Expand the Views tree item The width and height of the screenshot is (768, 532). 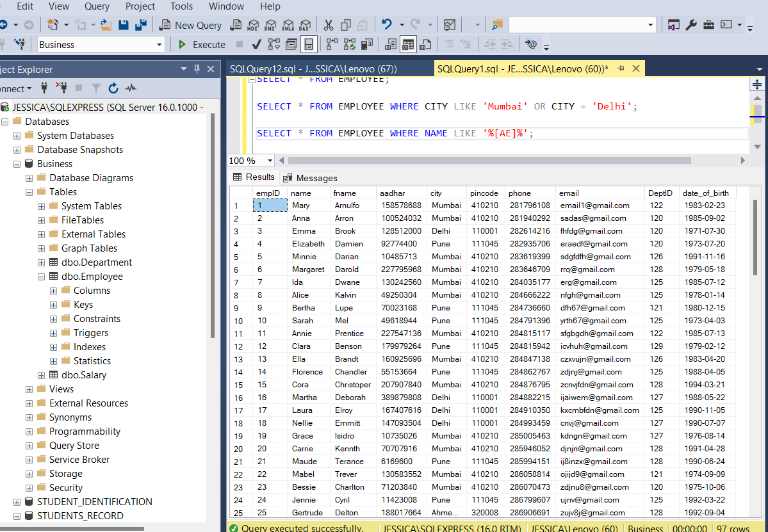coord(29,389)
